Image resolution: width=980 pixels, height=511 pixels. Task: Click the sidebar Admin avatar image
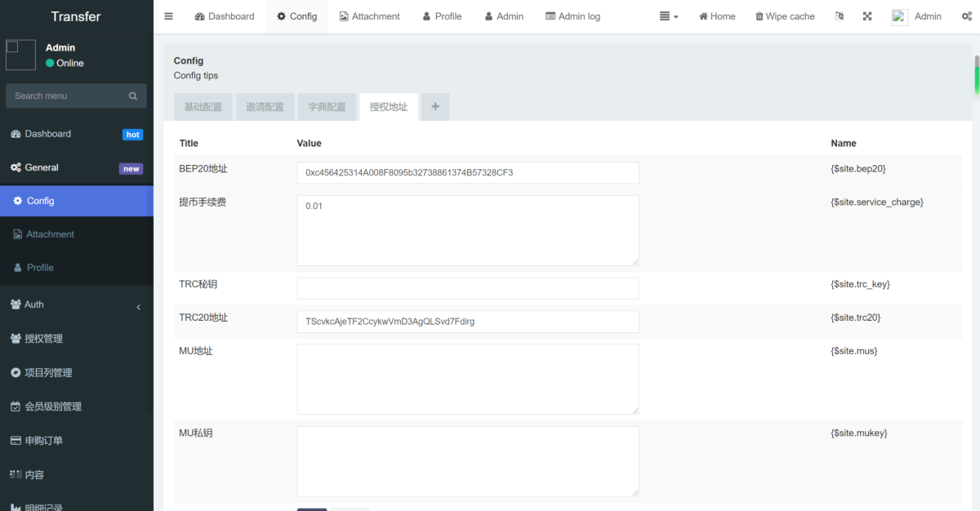[x=20, y=55]
